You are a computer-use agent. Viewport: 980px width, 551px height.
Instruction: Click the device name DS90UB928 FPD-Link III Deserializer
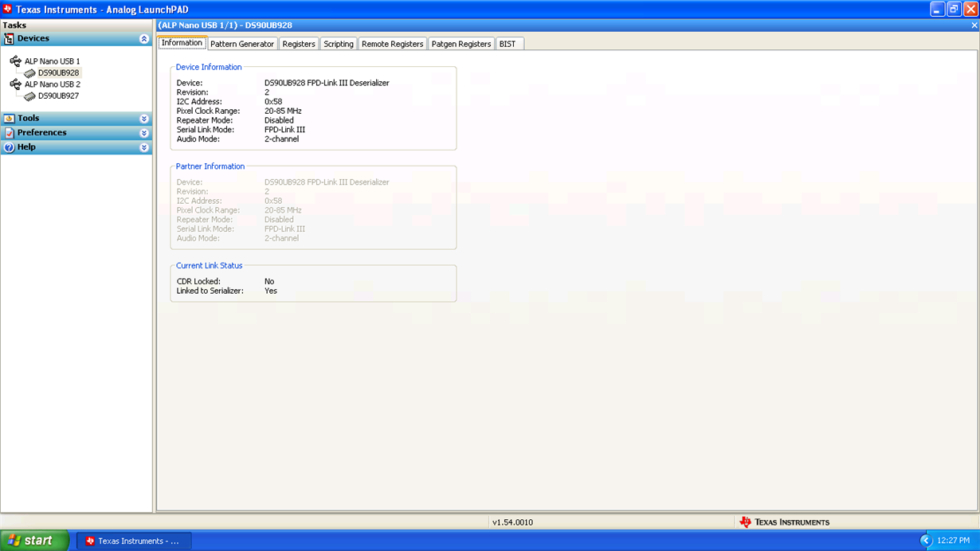[x=327, y=83]
